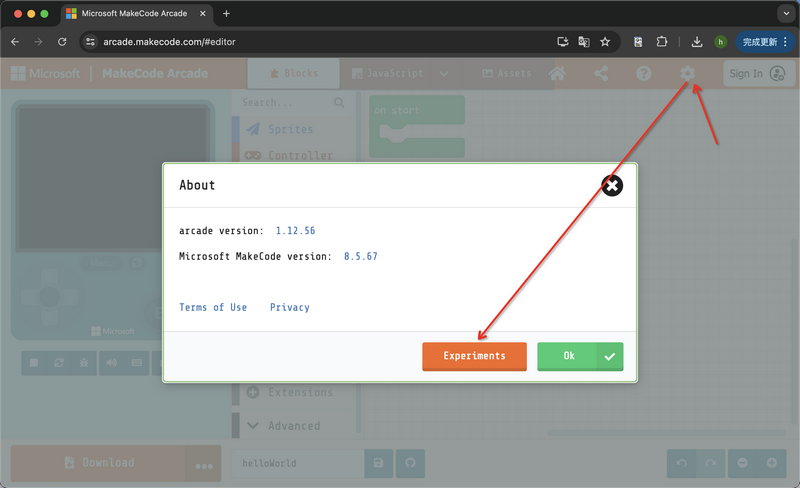Click the GitHub icon next to project name
800x488 pixels.
pyautogui.click(x=409, y=464)
